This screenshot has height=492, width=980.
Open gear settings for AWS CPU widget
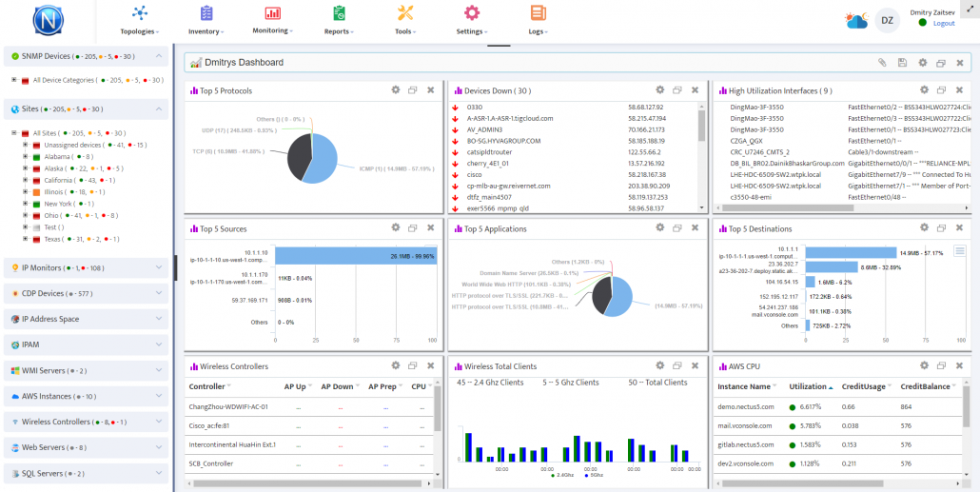coord(923,365)
